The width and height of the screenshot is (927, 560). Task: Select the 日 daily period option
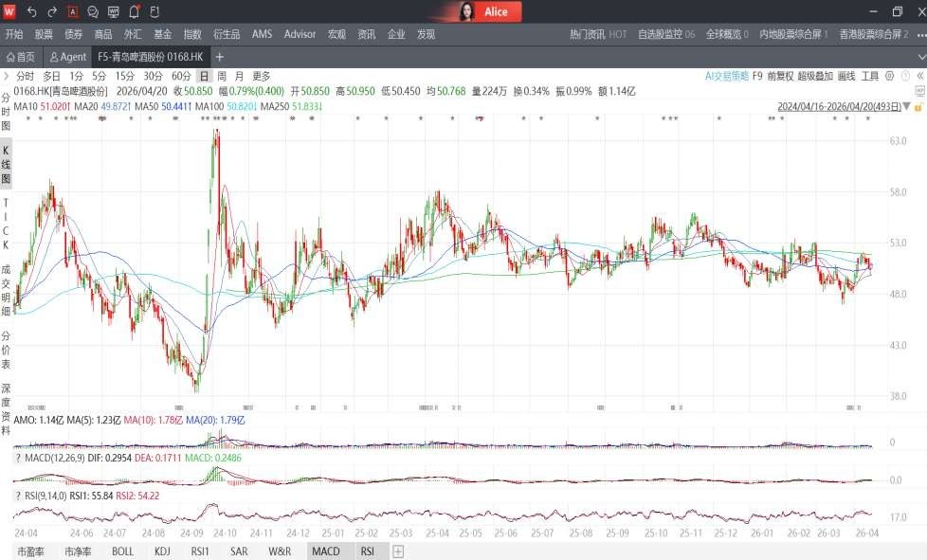coord(204,76)
